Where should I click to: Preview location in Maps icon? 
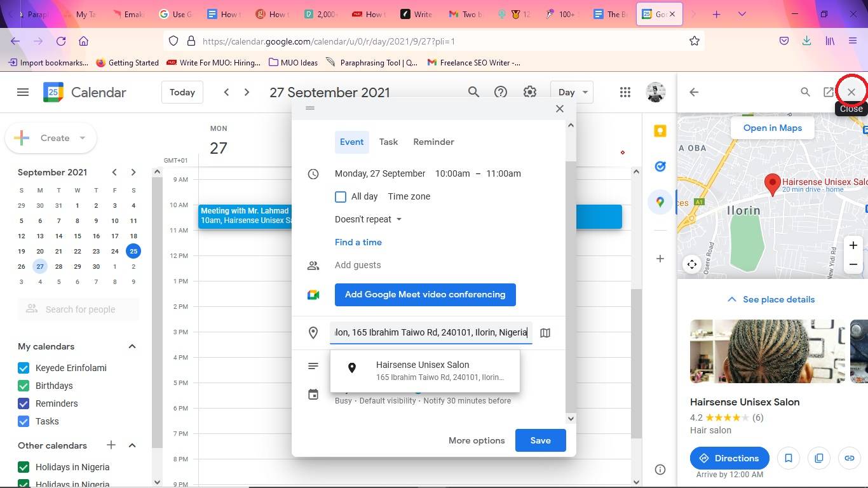coord(545,332)
